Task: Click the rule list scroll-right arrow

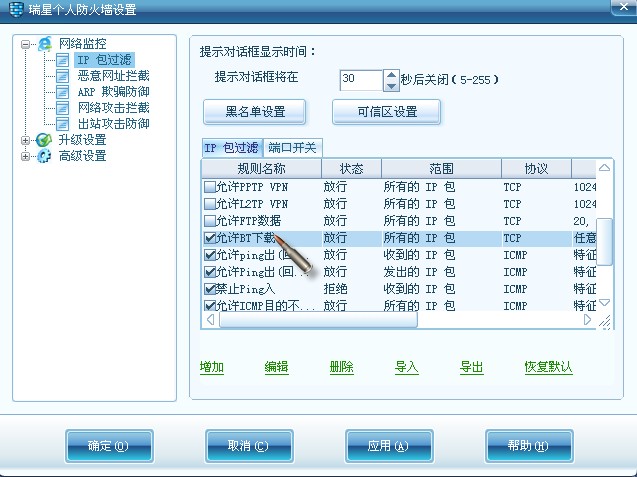Action: pos(587,320)
